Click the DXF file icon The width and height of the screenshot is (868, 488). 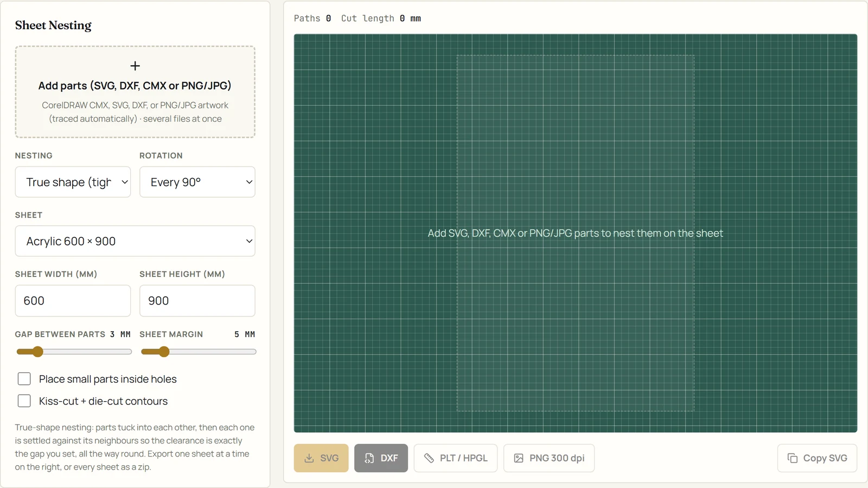pyautogui.click(x=369, y=458)
